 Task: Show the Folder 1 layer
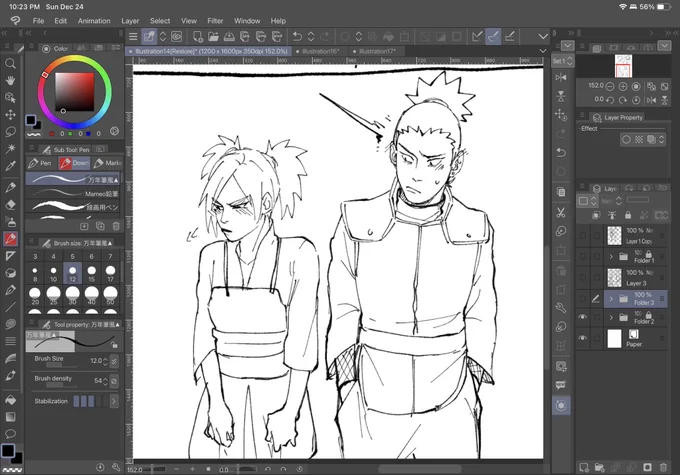[582, 256]
